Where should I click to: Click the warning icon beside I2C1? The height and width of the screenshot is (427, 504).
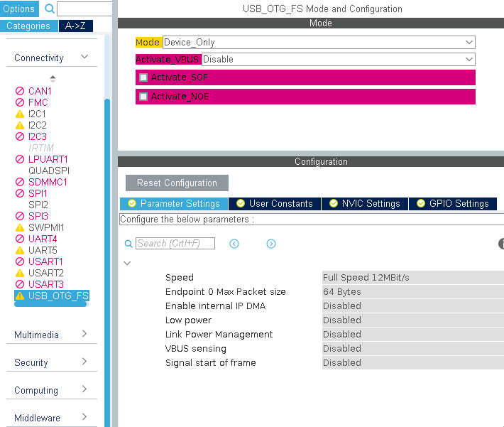point(20,114)
